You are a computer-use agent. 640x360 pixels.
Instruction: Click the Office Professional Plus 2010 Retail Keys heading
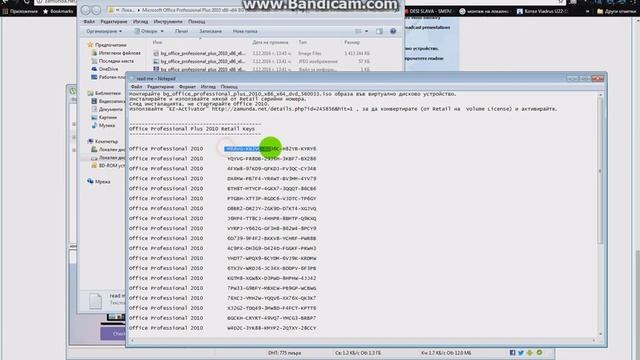(x=192, y=129)
